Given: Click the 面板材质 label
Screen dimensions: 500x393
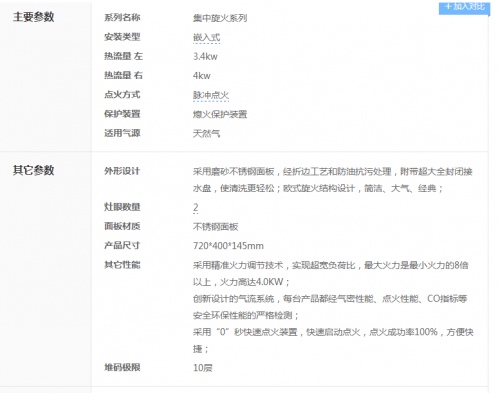Looking at the screenshot, I should pos(122,226).
